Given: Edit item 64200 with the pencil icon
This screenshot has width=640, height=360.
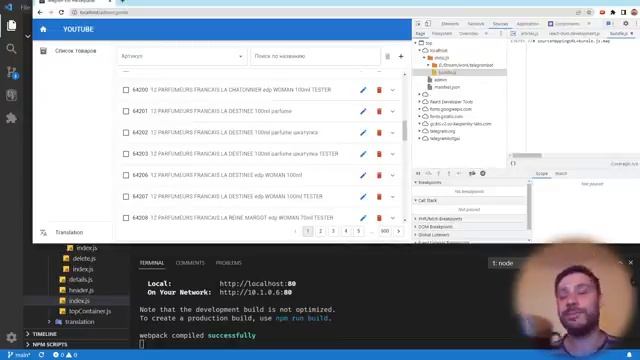Looking at the screenshot, I should (363, 90).
